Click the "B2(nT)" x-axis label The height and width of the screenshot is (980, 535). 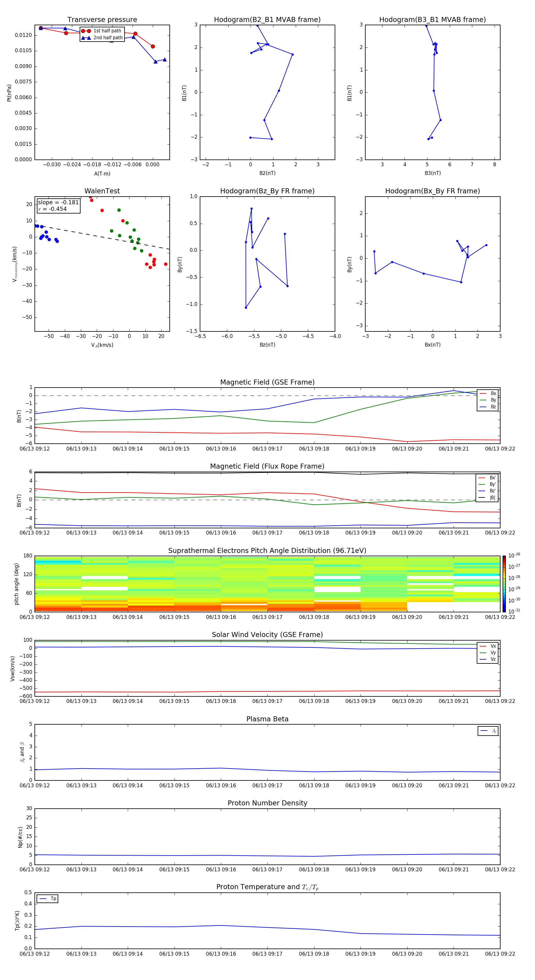pyautogui.click(x=267, y=173)
